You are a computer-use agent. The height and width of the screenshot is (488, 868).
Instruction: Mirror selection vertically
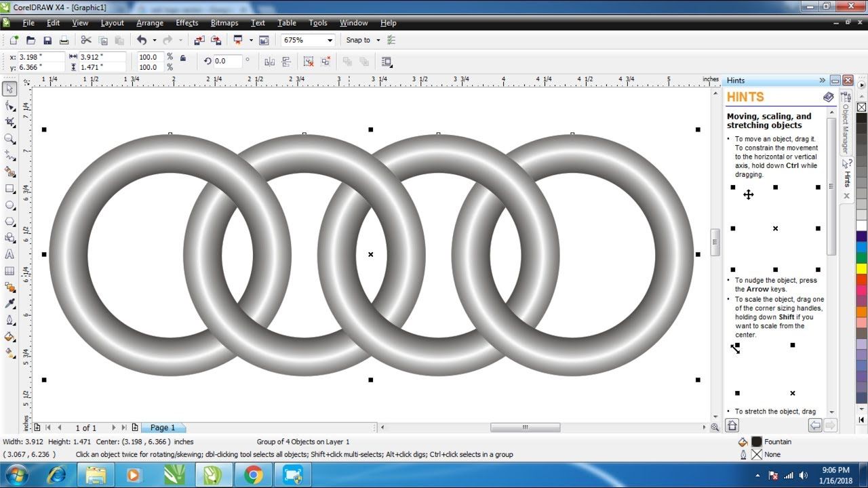tap(286, 62)
